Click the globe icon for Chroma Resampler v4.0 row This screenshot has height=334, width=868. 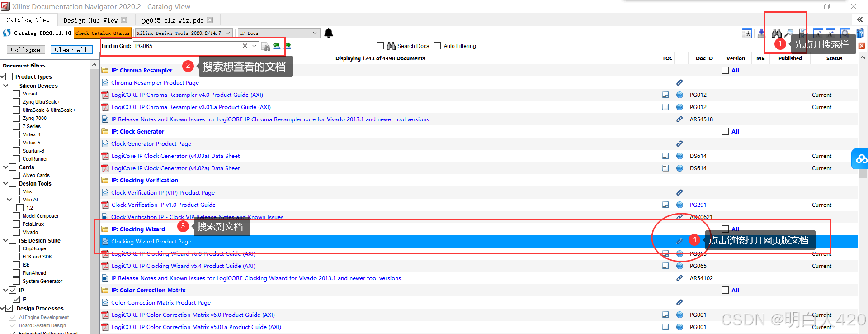[679, 95]
